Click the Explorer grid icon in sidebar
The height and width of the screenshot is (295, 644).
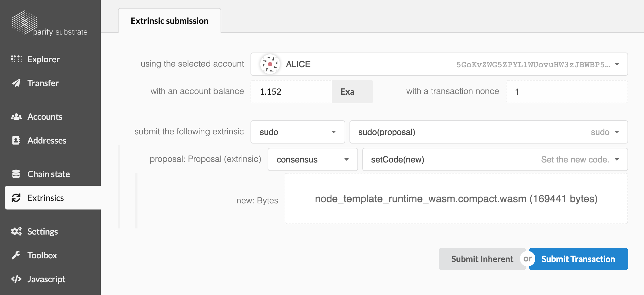pos(16,59)
